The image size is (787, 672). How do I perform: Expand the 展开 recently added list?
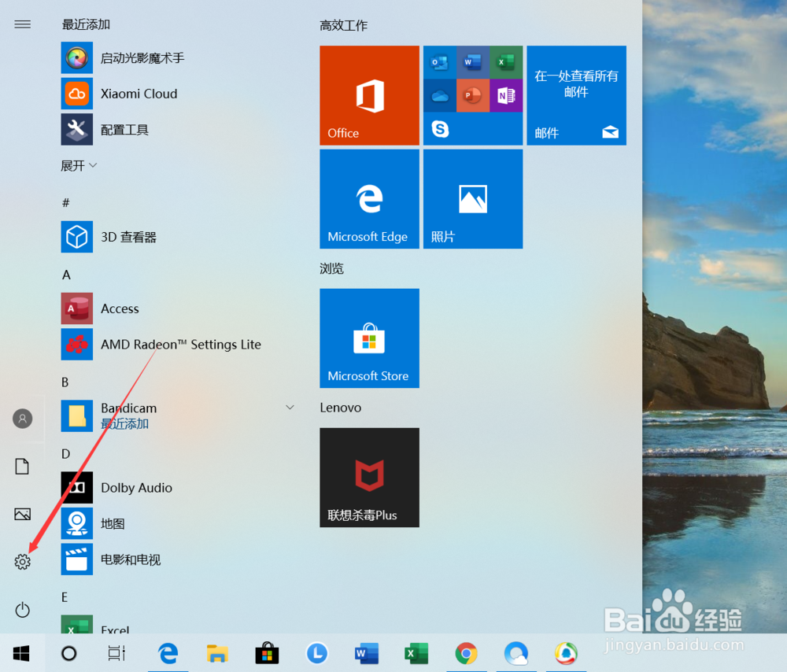(x=78, y=165)
